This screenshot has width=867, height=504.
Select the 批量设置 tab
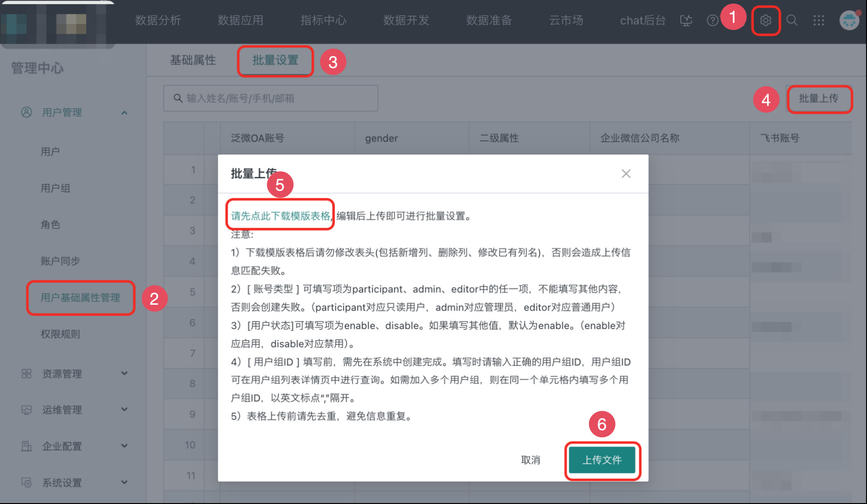[x=275, y=60]
